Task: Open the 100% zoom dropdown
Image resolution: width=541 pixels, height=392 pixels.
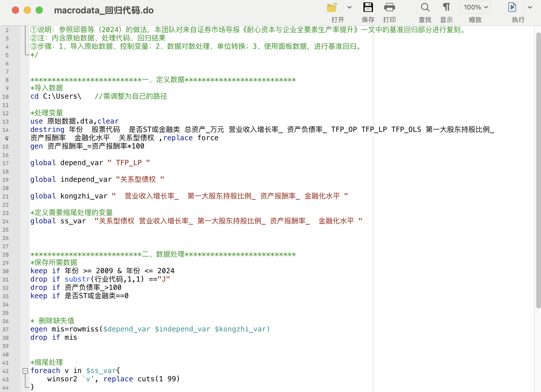Action: 475,7
